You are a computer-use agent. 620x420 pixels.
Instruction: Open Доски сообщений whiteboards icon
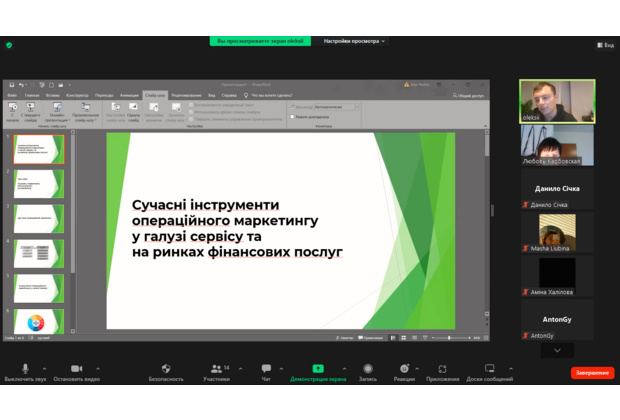[489, 369]
